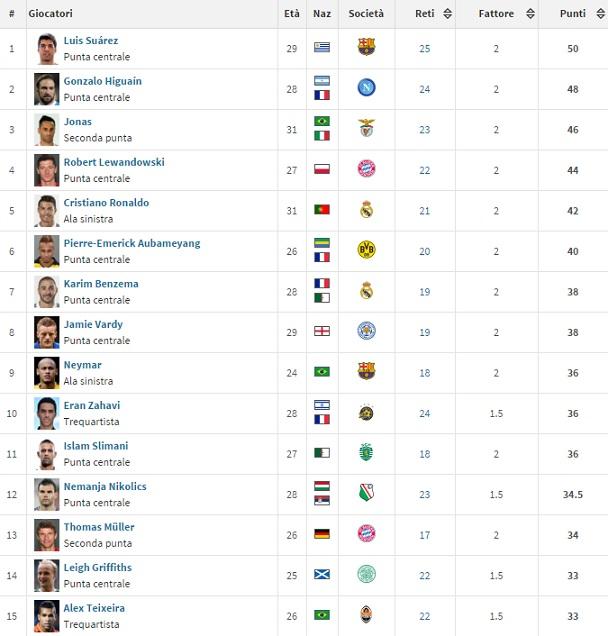The image size is (608, 636).
Task: Click the FC Barcelona crest beside Luis Suárez
Action: point(366,48)
